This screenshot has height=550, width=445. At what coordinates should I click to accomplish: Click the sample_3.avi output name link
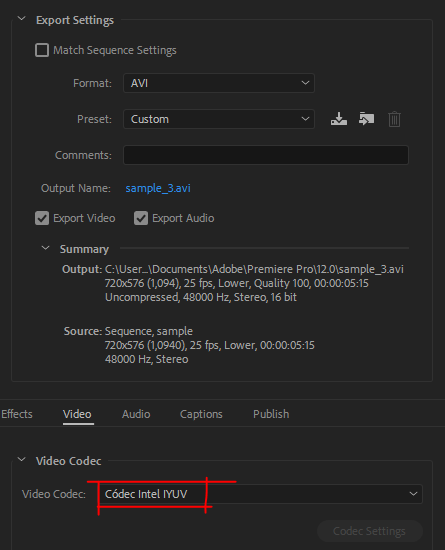coord(158,188)
